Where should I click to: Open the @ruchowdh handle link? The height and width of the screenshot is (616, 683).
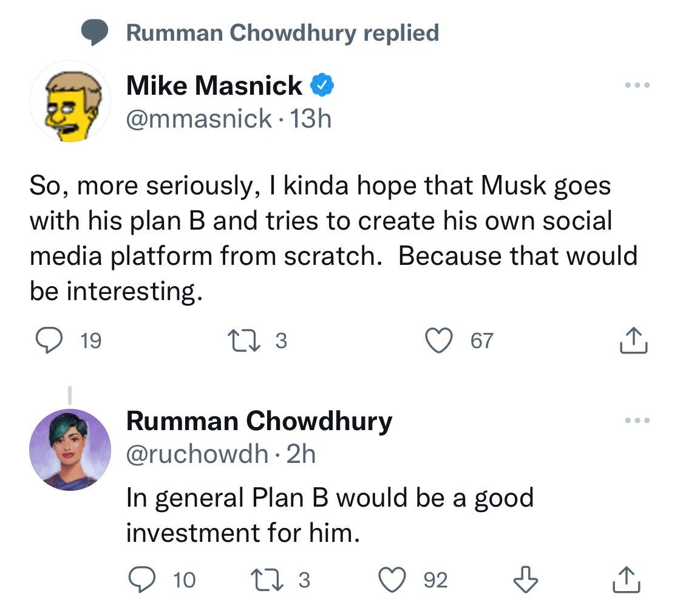coord(197,453)
